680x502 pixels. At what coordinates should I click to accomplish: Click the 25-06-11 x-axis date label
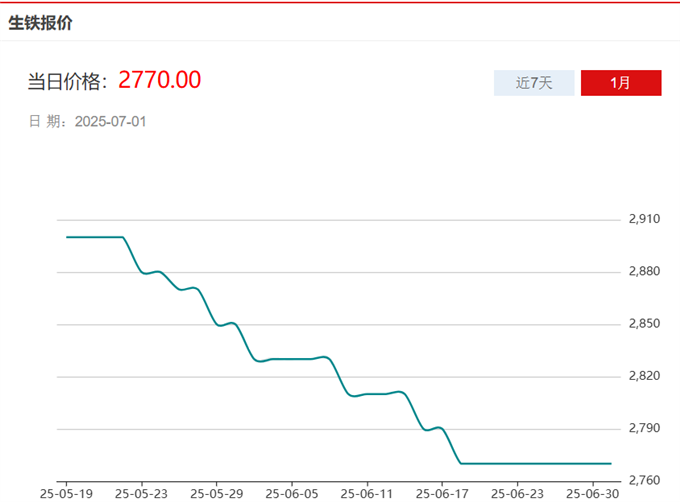[366, 493]
